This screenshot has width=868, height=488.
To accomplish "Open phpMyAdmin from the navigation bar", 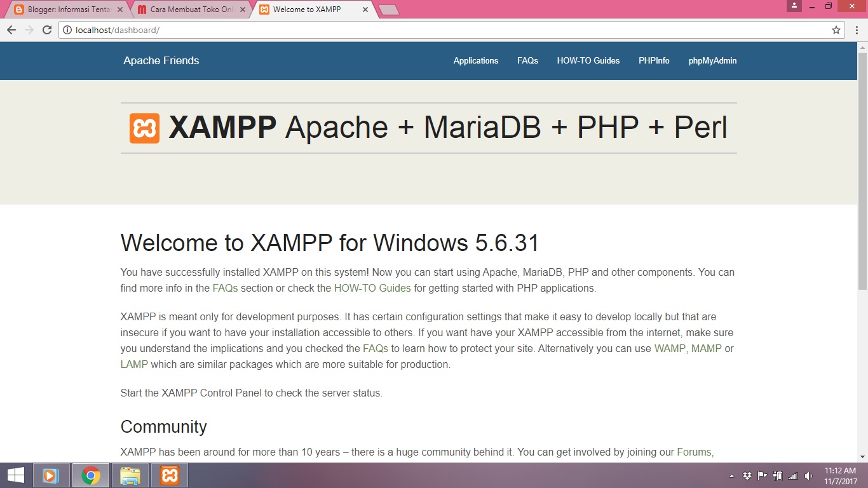I will click(x=712, y=61).
